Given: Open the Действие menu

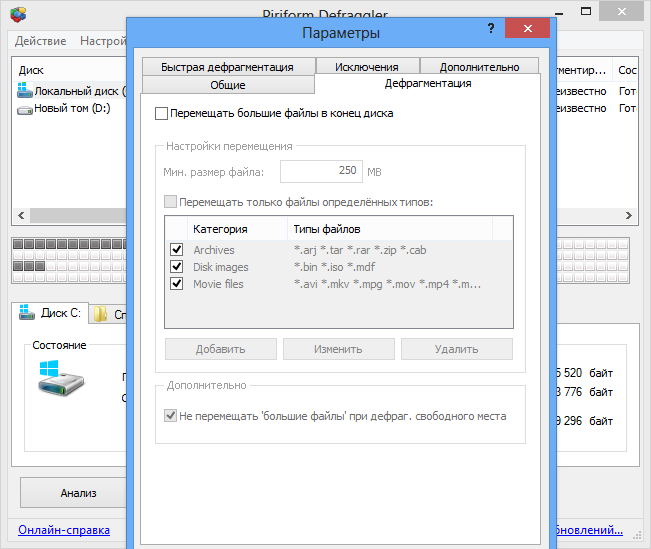Looking at the screenshot, I should (x=40, y=41).
